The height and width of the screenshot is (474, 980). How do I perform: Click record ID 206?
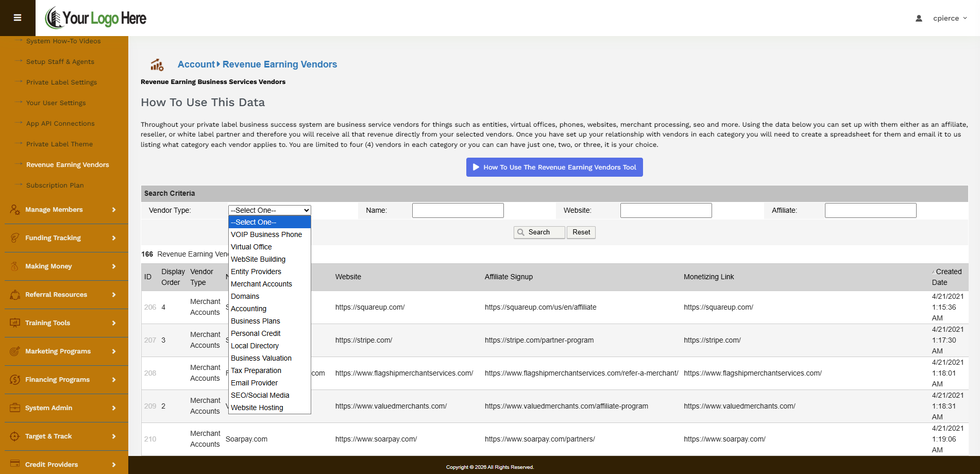click(150, 308)
